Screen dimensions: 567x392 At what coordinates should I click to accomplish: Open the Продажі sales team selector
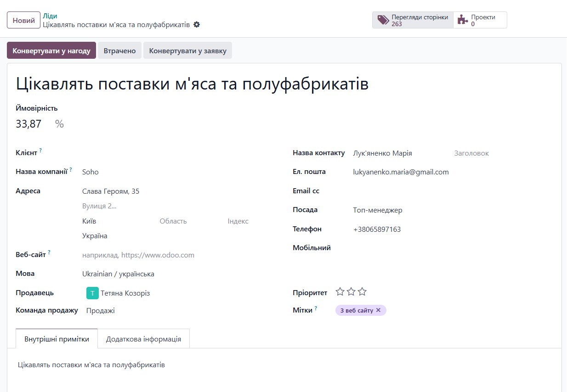(x=100, y=310)
